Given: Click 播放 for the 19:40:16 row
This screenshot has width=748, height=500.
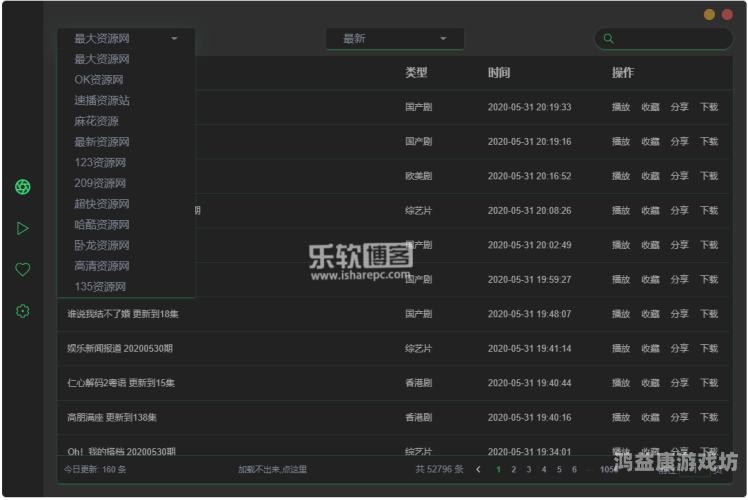Looking at the screenshot, I should click(621, 417).
